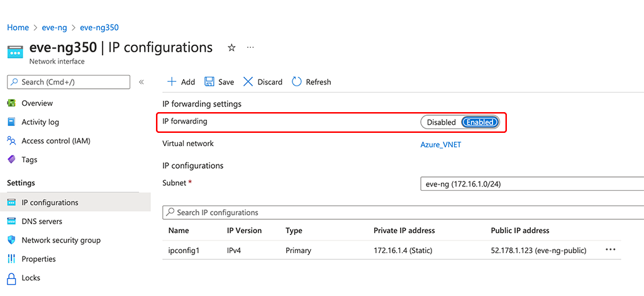Click the Access control people icon

(x=11, y=140)
